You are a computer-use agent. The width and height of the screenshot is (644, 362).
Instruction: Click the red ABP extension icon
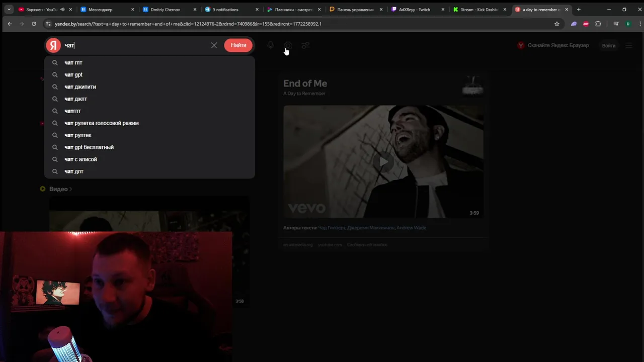(x=586, y=24)
